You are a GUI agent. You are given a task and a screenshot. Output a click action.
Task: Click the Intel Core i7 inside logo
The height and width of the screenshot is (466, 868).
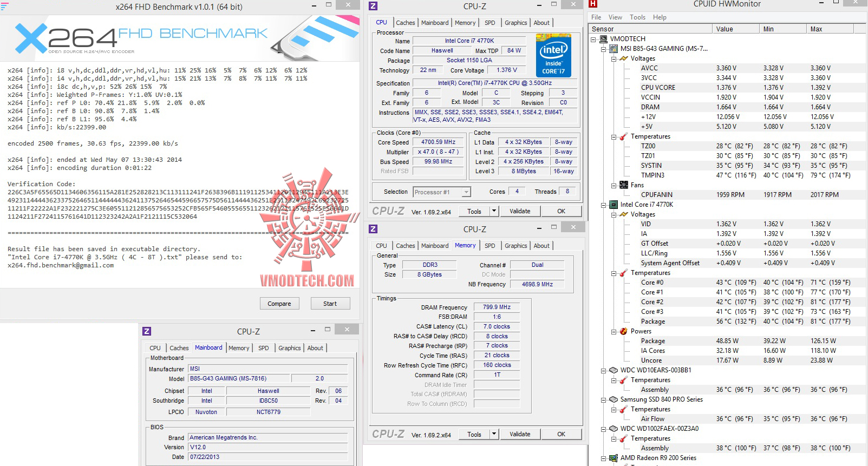pos(553,55)
